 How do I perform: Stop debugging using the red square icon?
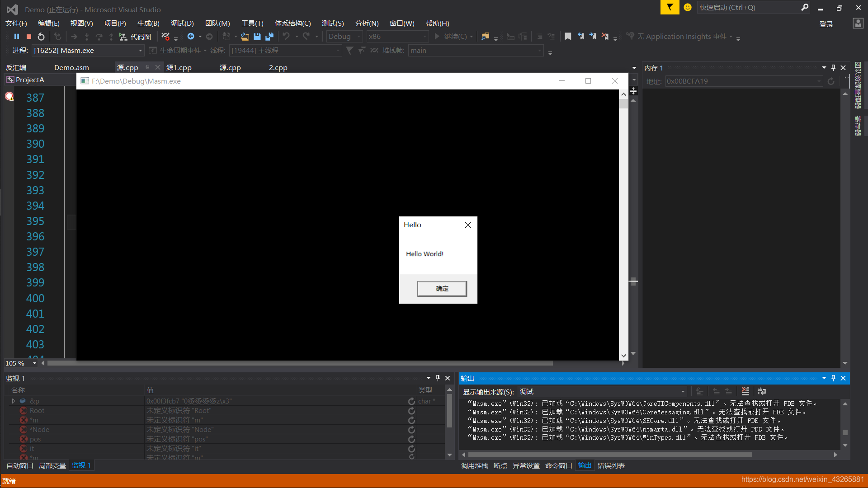click(x=28, y=37)
